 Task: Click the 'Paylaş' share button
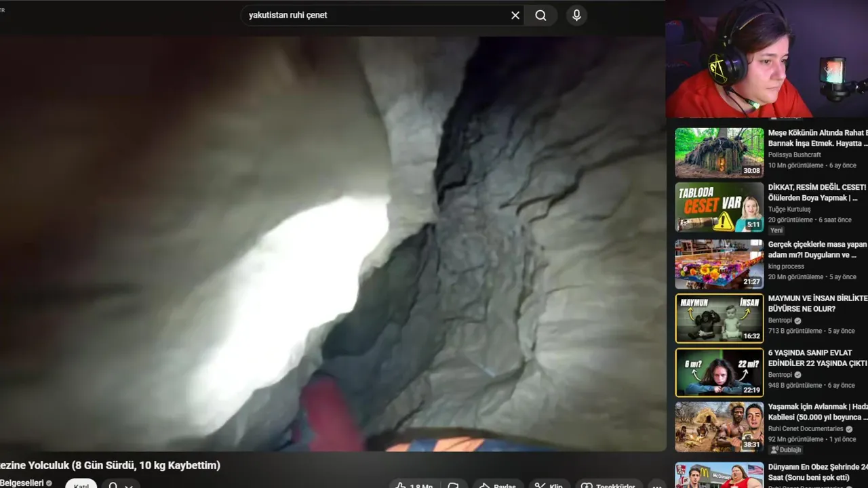498,485
